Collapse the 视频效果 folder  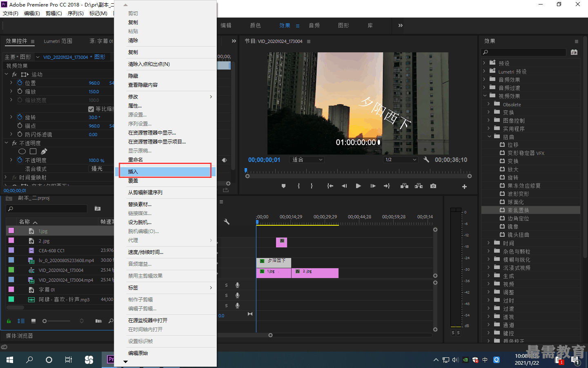485,96
